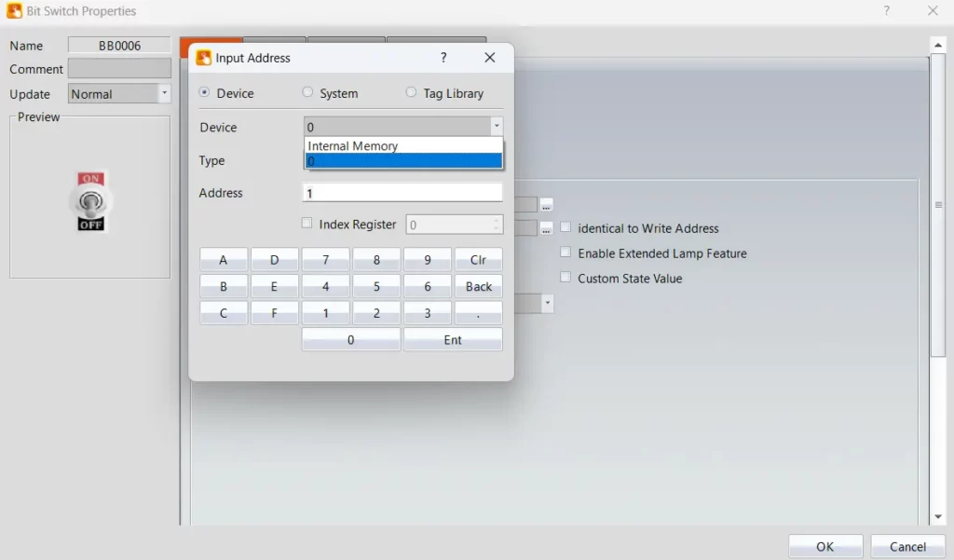This screenshot has height=560, width=954.
Task: Click the second ellipsis browse address button
Action: pyautogui.click(x=547, y=228)
